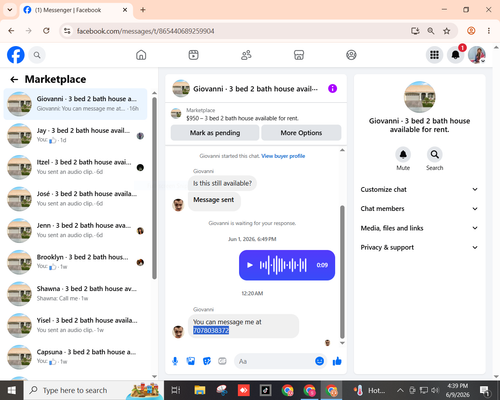The width and height of the screenshot is (500, 400).
Task: Open File Explorer from taskbar
Action: tap(200, 390)
